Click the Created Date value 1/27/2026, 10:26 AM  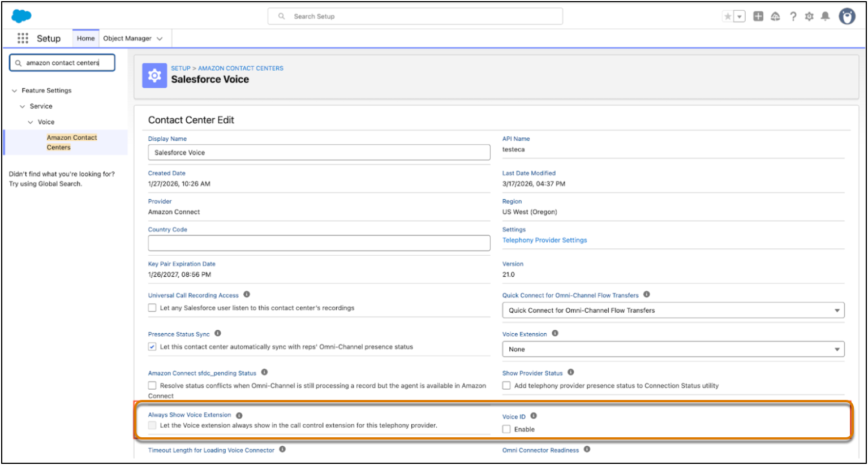pyautogui.click(x=179, y=184)
